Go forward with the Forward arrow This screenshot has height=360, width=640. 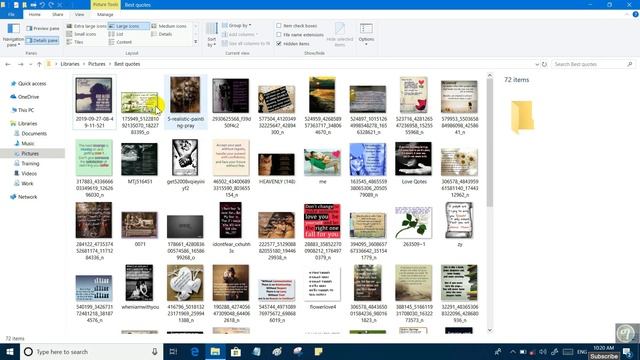tap(20, 64)
